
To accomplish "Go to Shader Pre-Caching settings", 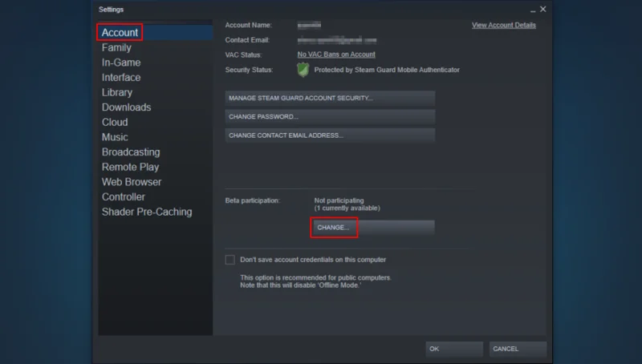I will click(x=147, y=212).
